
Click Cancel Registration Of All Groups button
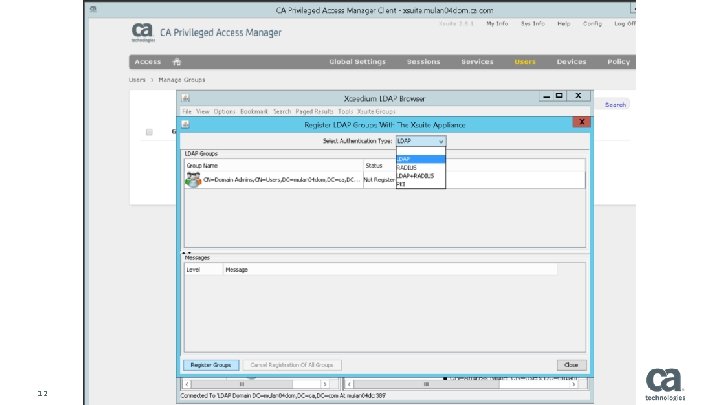292,365
